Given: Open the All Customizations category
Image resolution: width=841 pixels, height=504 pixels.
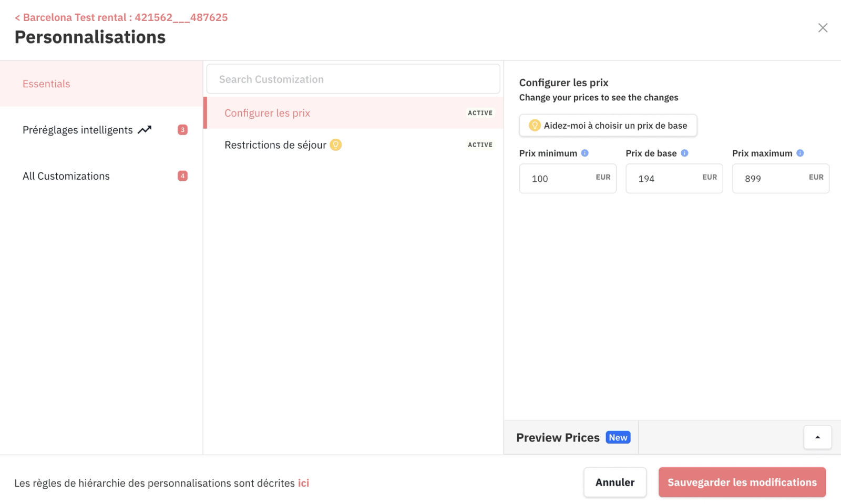Looking at the screenshot, I should pos(101,176).
